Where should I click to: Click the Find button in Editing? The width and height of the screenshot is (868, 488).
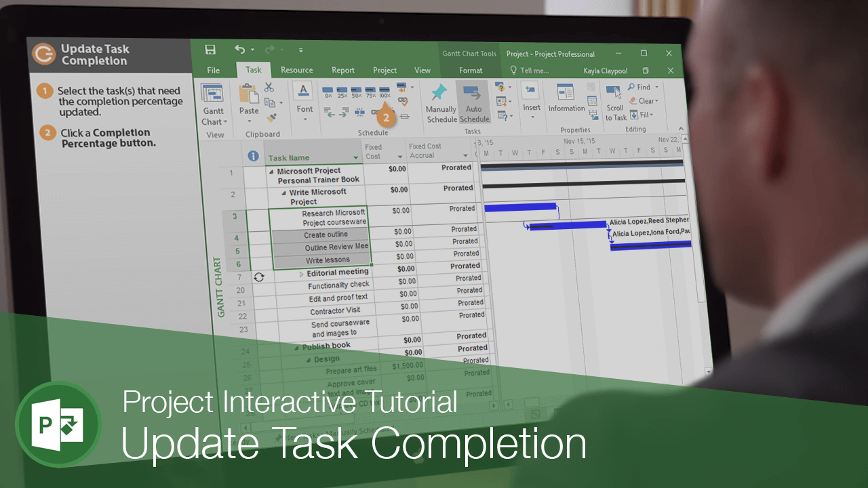tap(639, 87)
